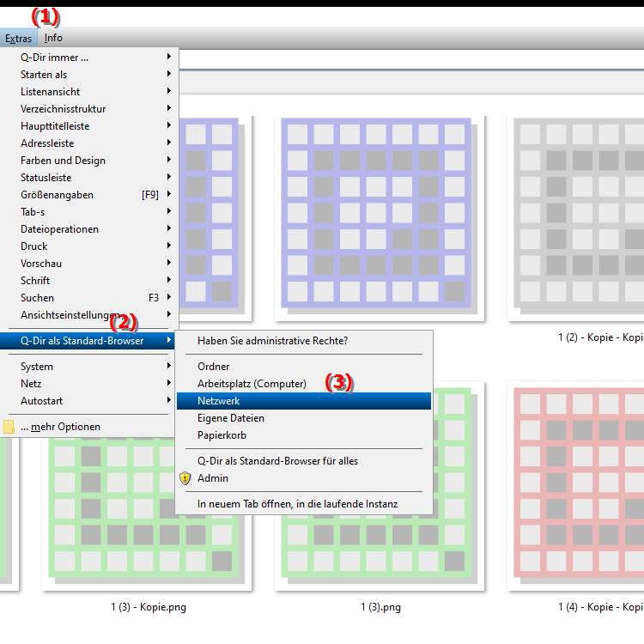Choose Q-Dir als Standard-Browser für alles

click(x=277, y=461)
